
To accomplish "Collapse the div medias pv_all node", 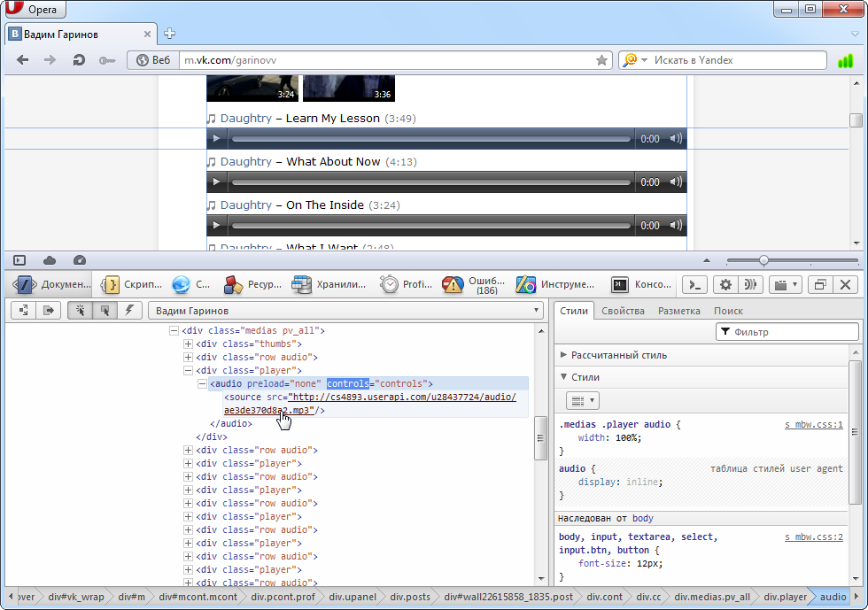I will point(174,330).
